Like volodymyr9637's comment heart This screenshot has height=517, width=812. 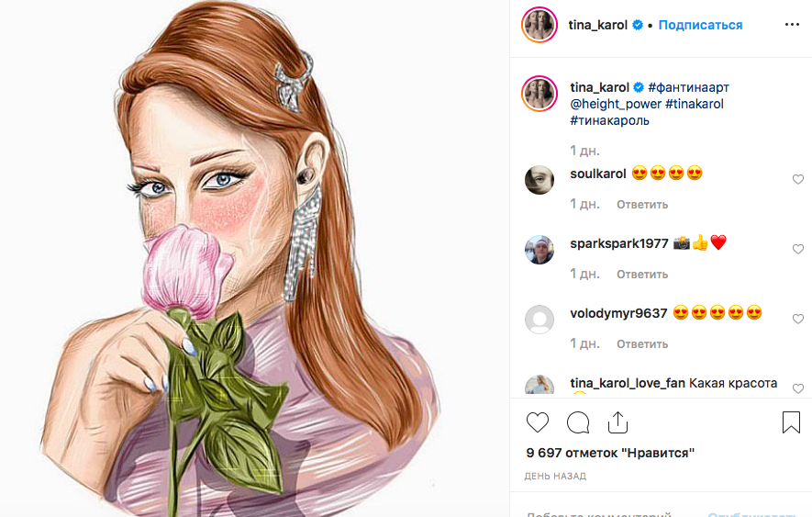point(798,320)
